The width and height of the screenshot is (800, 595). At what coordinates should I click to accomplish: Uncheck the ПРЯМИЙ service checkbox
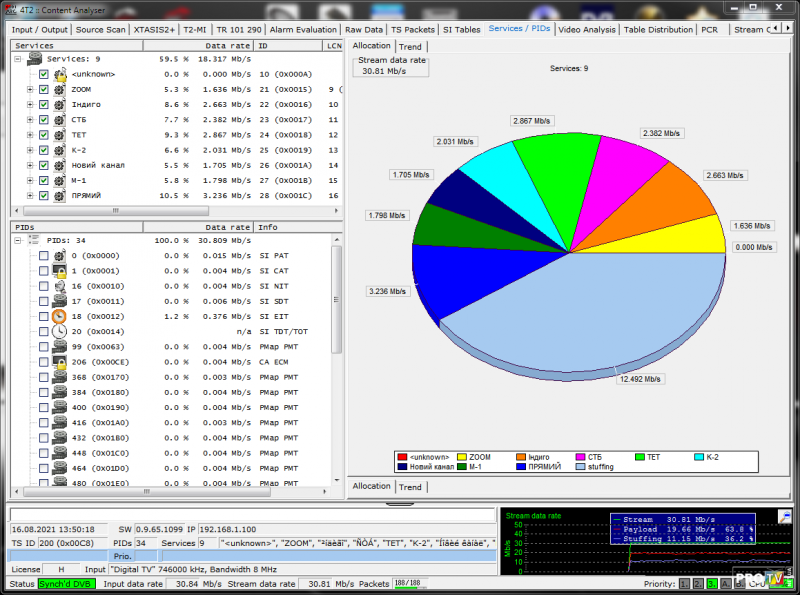pos(44,195)
